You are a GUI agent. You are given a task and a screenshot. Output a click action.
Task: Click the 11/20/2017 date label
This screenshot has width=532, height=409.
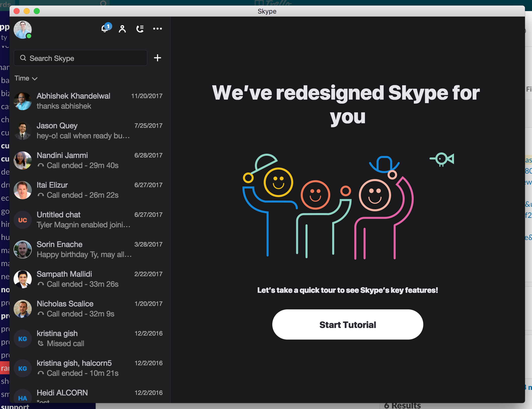(147, 96)
